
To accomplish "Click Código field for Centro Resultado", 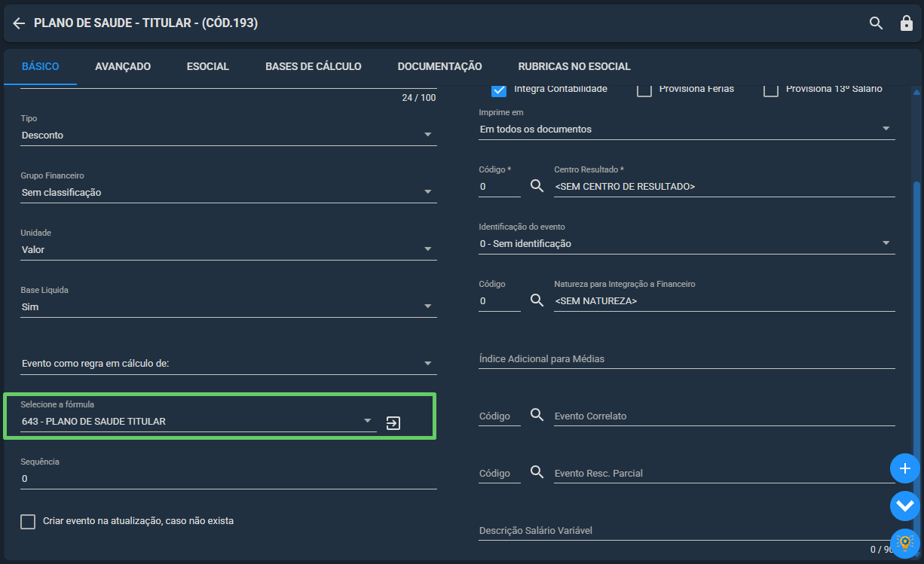I will (x=500, y=186).
